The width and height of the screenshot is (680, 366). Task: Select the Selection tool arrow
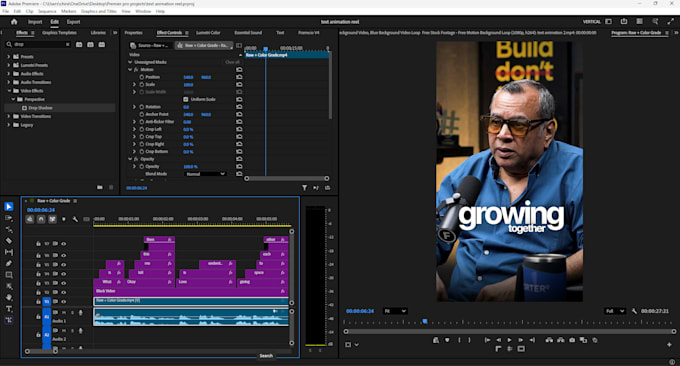click(x=9, y=207)
